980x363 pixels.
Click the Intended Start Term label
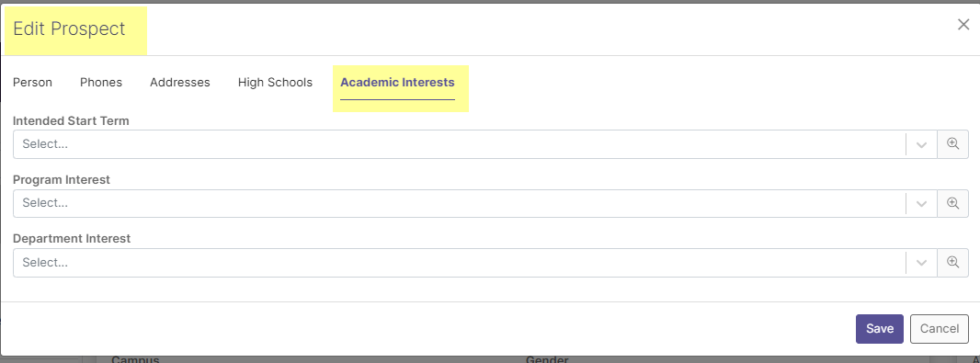tap(71, 120)
